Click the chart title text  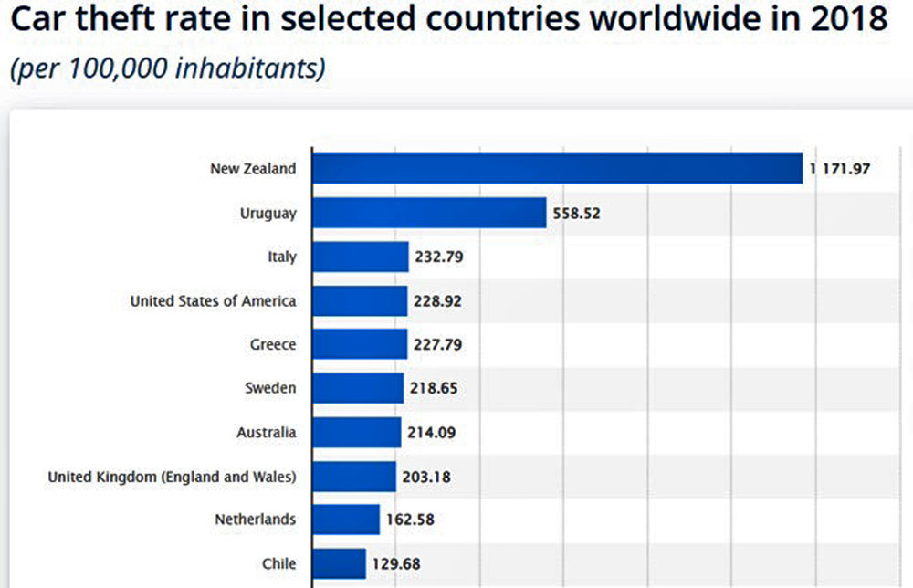(449, 18)
